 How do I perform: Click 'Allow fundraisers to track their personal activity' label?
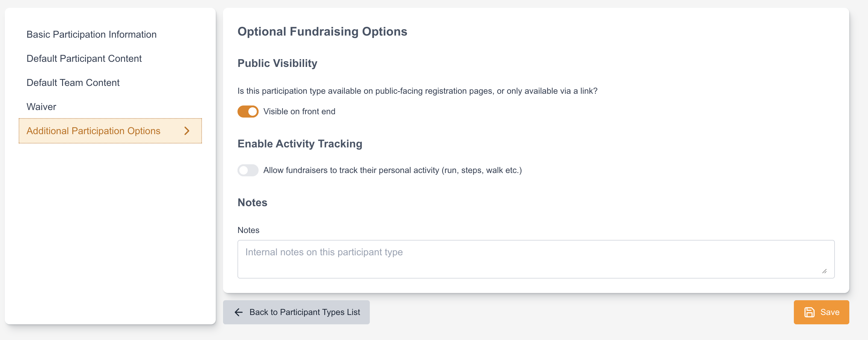point(392,171)
